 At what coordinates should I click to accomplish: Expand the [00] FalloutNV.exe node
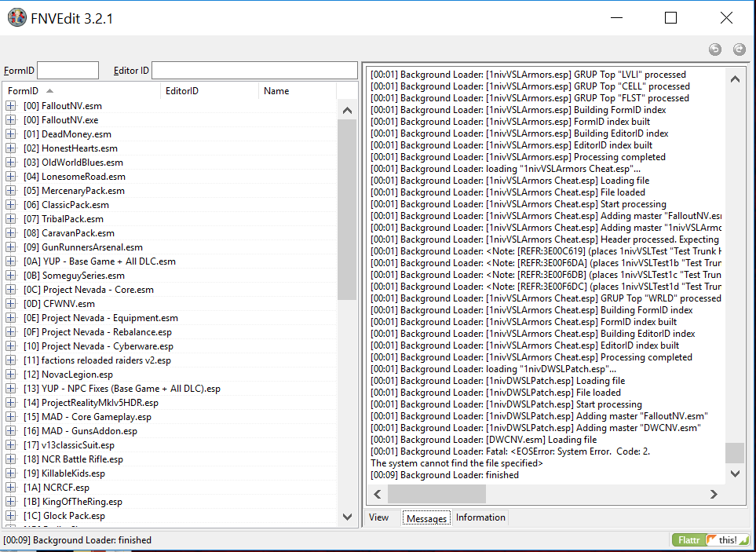11,119
